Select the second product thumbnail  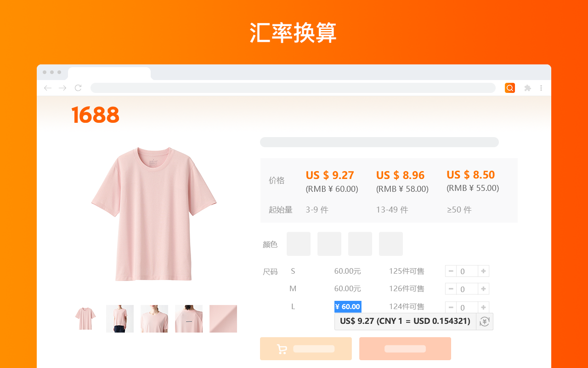(119, 318)
